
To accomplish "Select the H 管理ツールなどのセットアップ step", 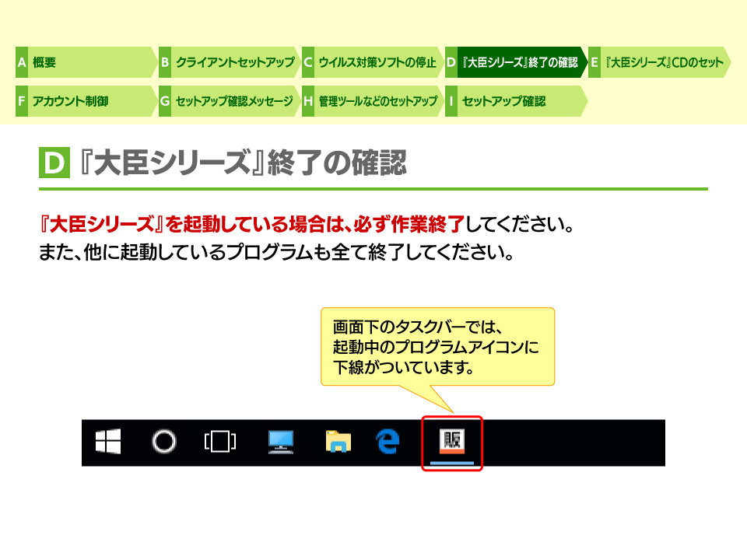I will [x=373, y=101].
